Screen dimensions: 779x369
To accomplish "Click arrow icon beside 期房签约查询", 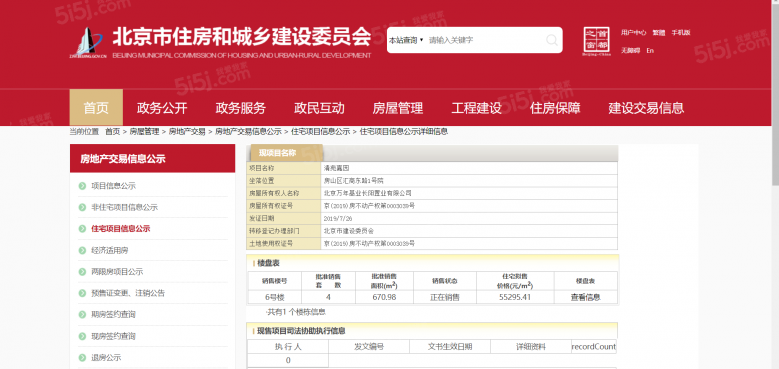I will [82, 314].
